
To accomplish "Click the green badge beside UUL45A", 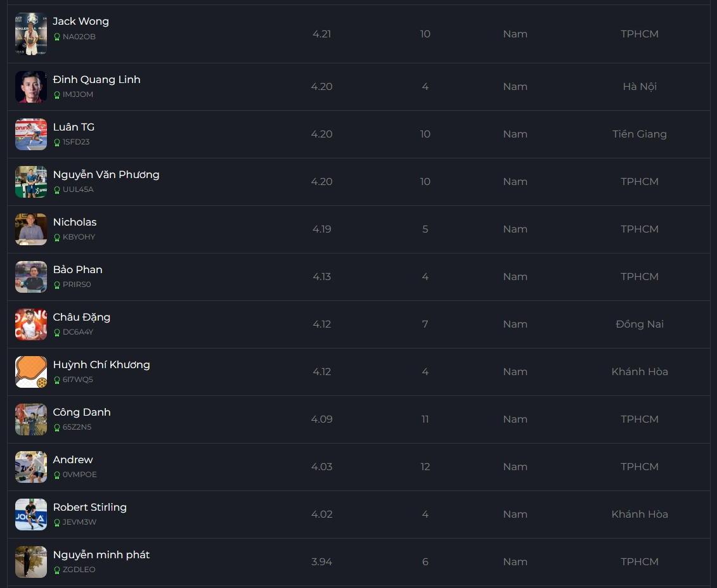I will click(56, 190).
